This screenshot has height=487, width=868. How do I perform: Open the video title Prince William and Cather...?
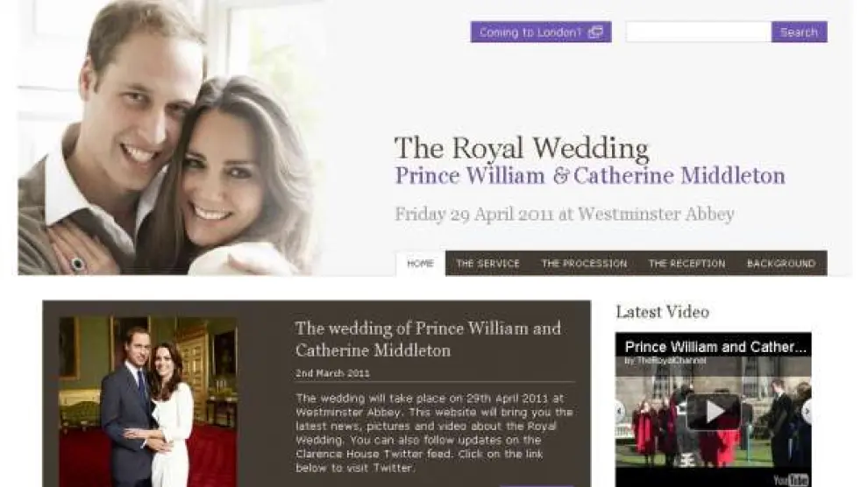click(715, 347)
